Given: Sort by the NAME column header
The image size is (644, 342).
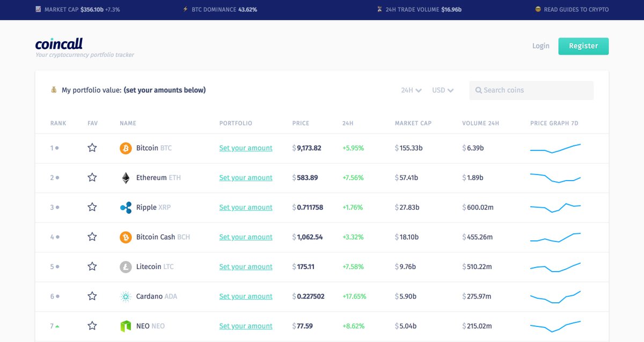Looking at the screenshot, I should tap(128, 123).
